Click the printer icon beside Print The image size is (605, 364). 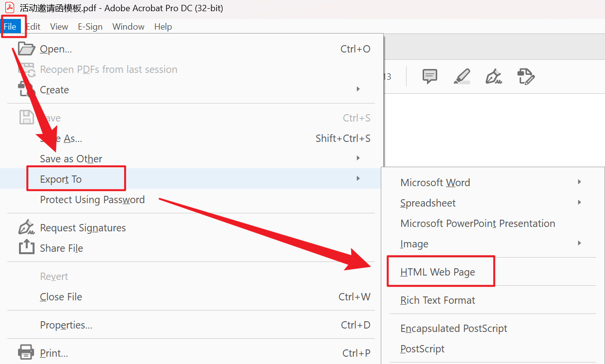coord(26,352)
